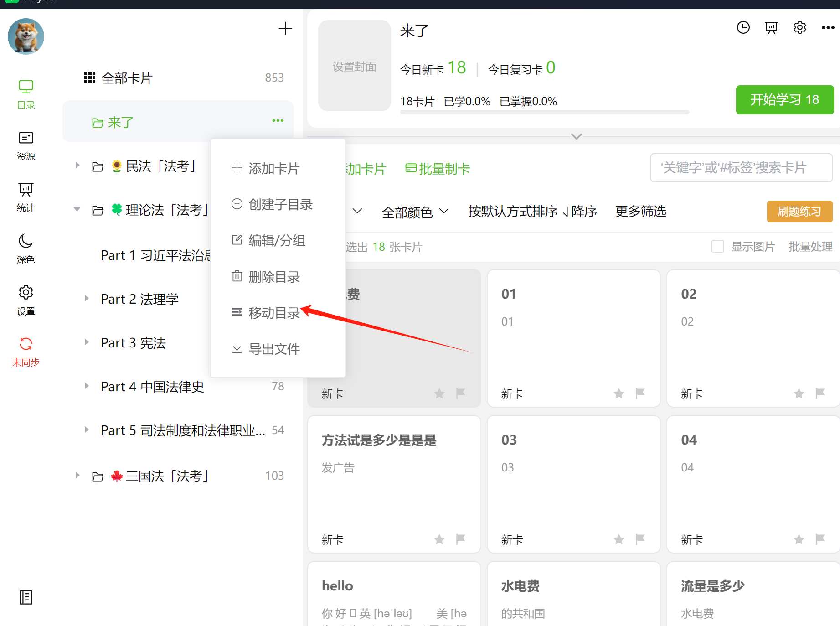Open the top-right three-dot more menu
The width and height of the screenshot is (840, 626).
coord(828,28)
